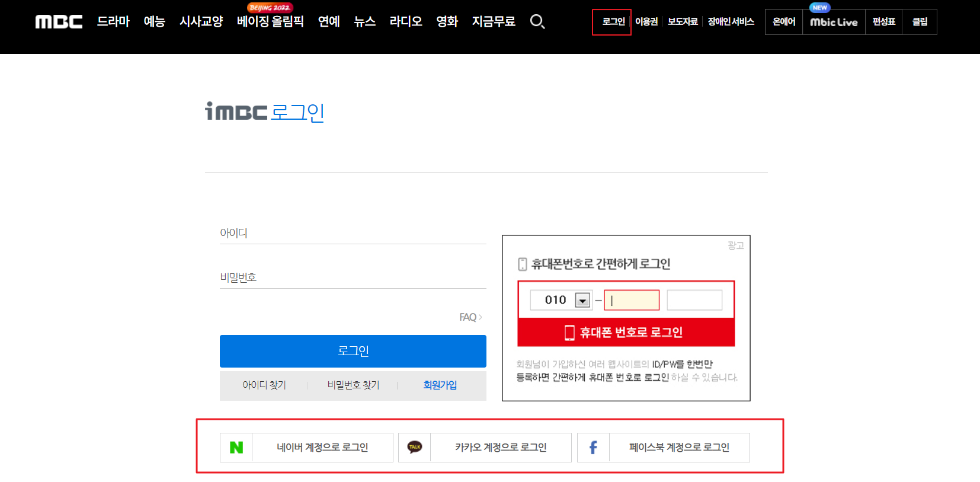Open 시사교양 menu

pos(201,21)
